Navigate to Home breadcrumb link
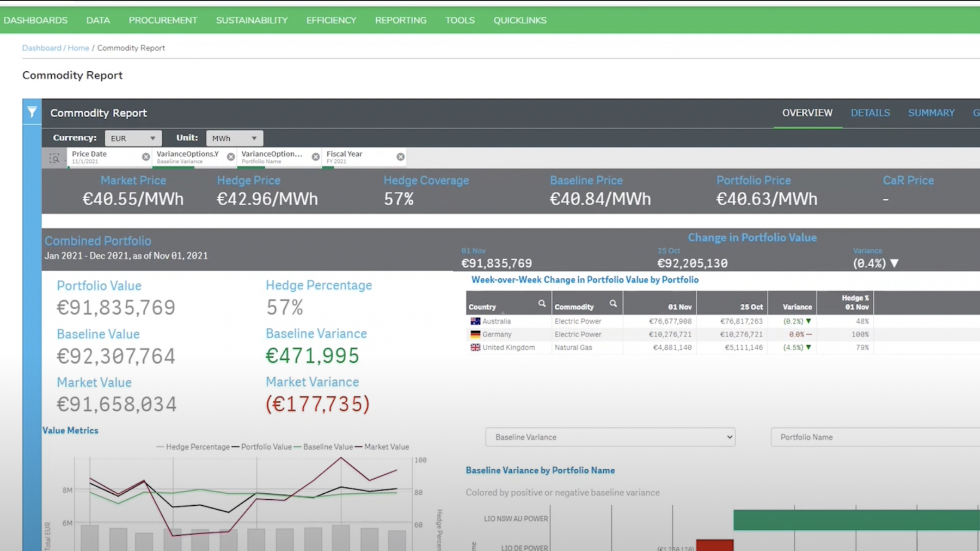The width and height of the screenshot is (980, 551). (78, 48)
